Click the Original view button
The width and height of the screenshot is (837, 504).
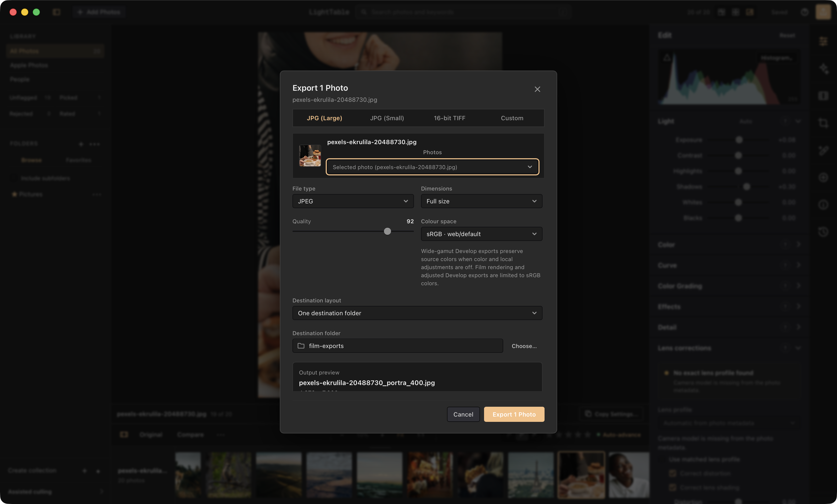(151, 435)
